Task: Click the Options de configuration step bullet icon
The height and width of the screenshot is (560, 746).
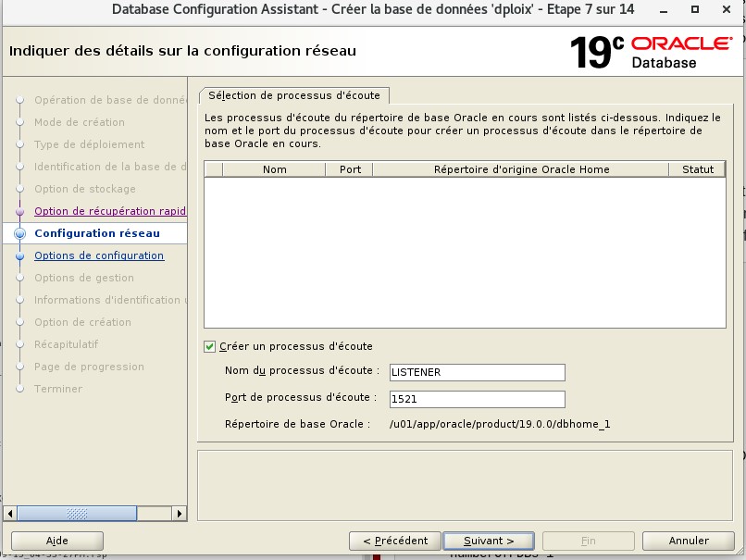Action: click(20, 256)
